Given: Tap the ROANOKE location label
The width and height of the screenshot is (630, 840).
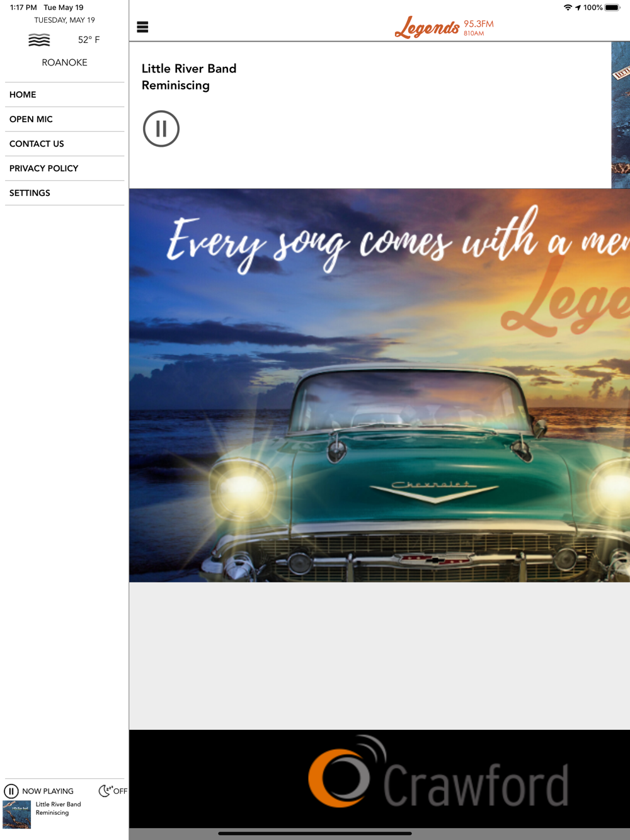Looking at the screenshot, I should [x=64, y=62].
